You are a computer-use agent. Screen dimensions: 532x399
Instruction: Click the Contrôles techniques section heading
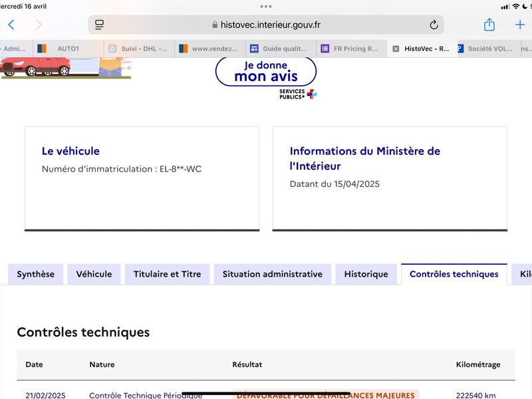pyautogui.click(x=83, y=332)
